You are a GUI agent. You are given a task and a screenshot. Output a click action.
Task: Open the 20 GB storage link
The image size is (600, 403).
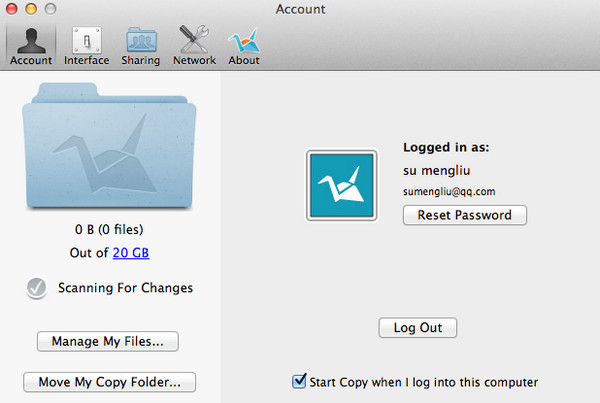131,253
